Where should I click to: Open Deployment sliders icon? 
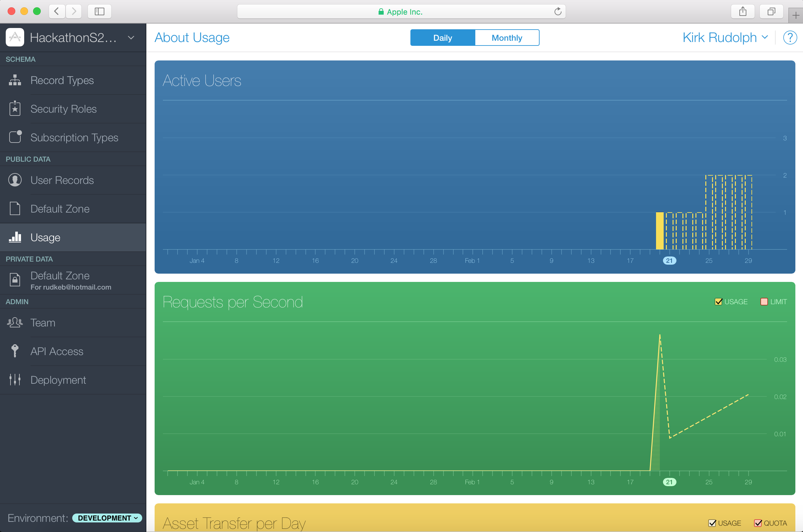(15, 380)
